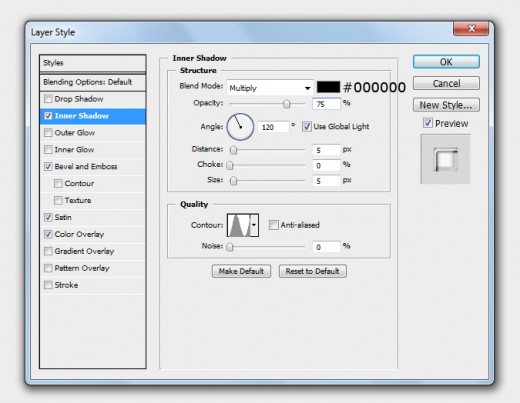
Task: Click the Size value field
Action: pyautogui.click(x=326, y=181)
